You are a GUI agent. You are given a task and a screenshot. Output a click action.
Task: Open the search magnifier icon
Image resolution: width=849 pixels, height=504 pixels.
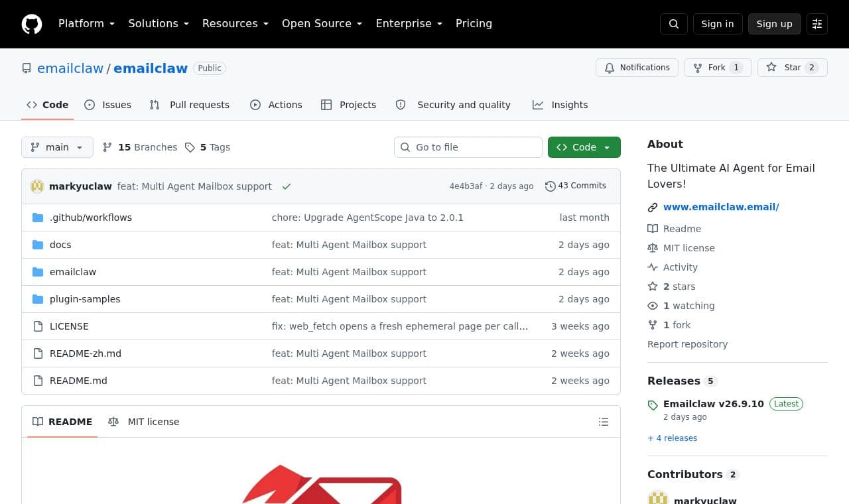pos(674,24)
